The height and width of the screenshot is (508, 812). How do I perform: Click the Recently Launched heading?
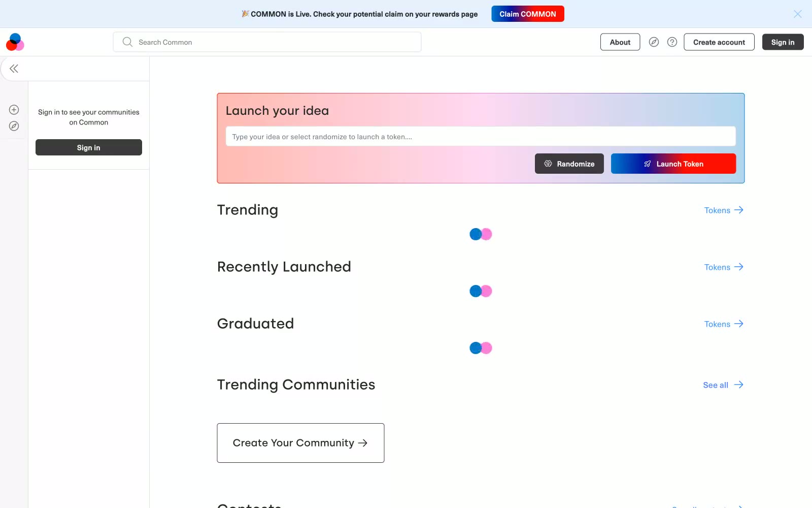(x=284, y=267)
